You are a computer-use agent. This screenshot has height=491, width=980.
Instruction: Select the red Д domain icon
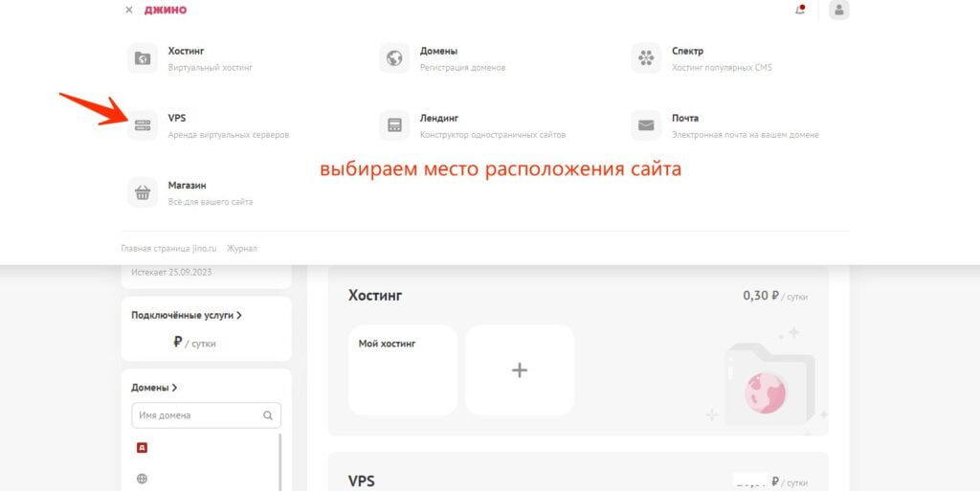(142, 448)
